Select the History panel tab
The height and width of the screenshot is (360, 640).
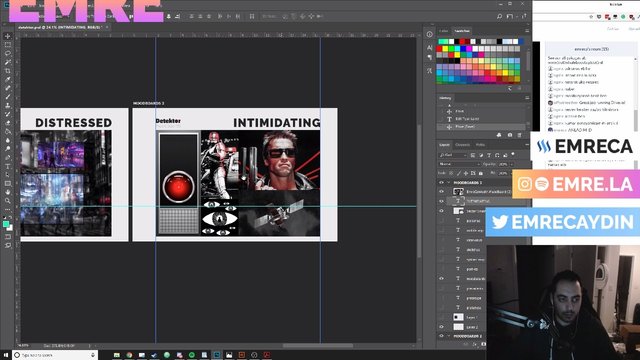[445, 98]
